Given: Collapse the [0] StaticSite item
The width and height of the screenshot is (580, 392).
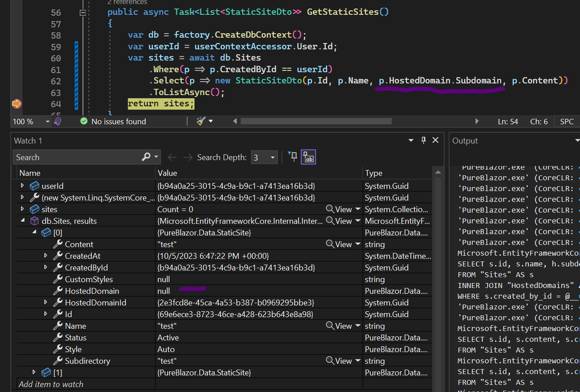Looking at the screenshot, I should pyautogui.click(x=34, y=232).
